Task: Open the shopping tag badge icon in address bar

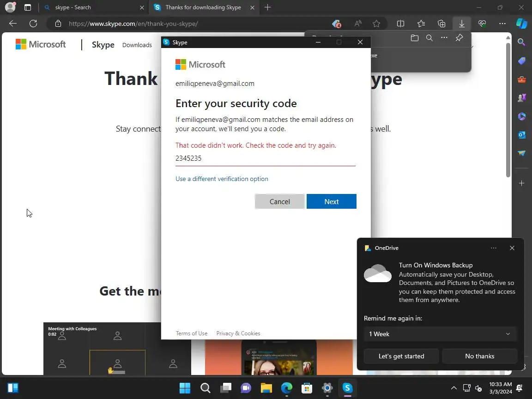Action: (336, 24)
